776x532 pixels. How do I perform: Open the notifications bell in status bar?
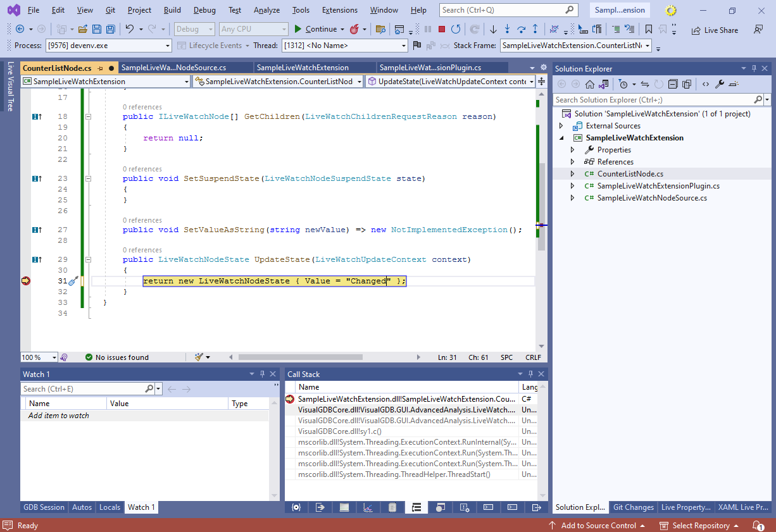click(758, 526)
